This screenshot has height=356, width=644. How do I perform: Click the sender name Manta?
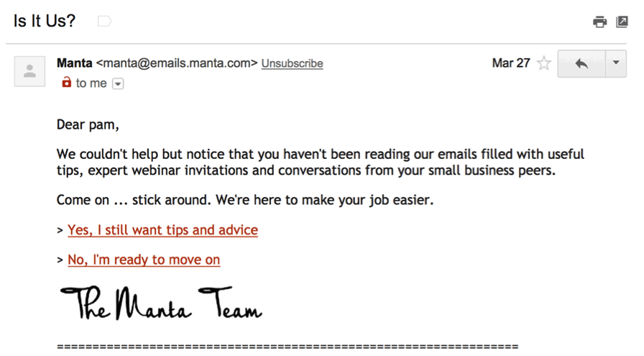pos(74,63)
